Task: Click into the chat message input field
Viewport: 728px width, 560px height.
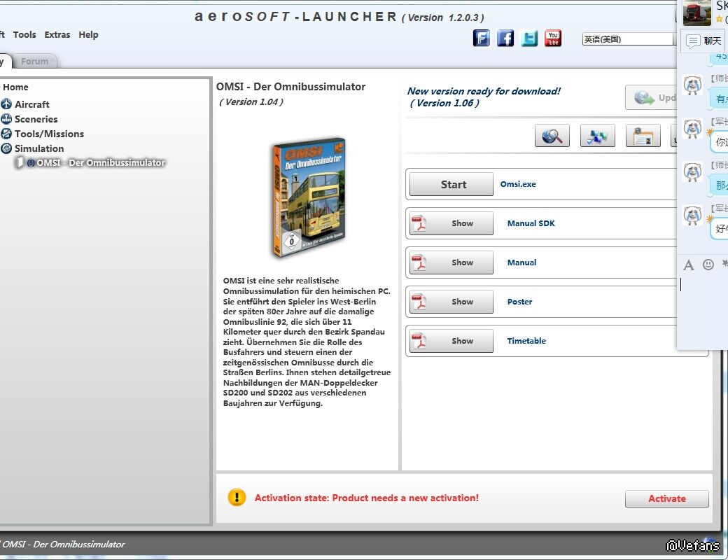Action: (x=703, y=311)
